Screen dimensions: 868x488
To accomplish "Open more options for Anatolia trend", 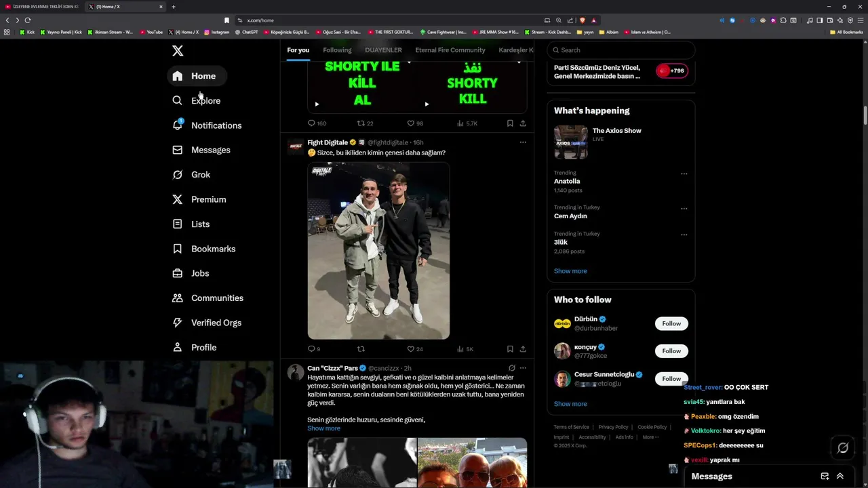I will pyautogui.click(x=684, y=174).
